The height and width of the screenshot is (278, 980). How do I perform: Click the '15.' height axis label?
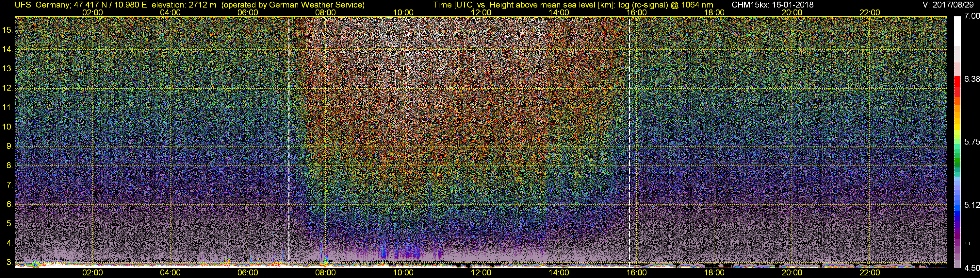point(8,30)
